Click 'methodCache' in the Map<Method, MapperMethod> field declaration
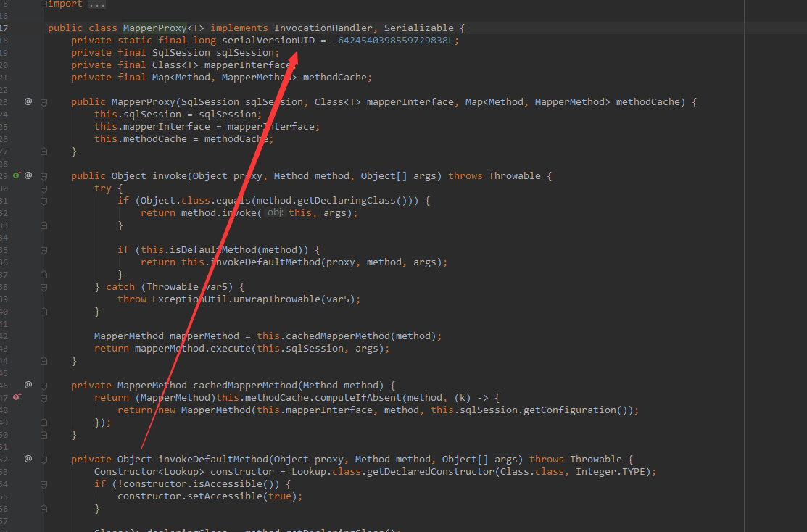 click(x=334, y=77)
